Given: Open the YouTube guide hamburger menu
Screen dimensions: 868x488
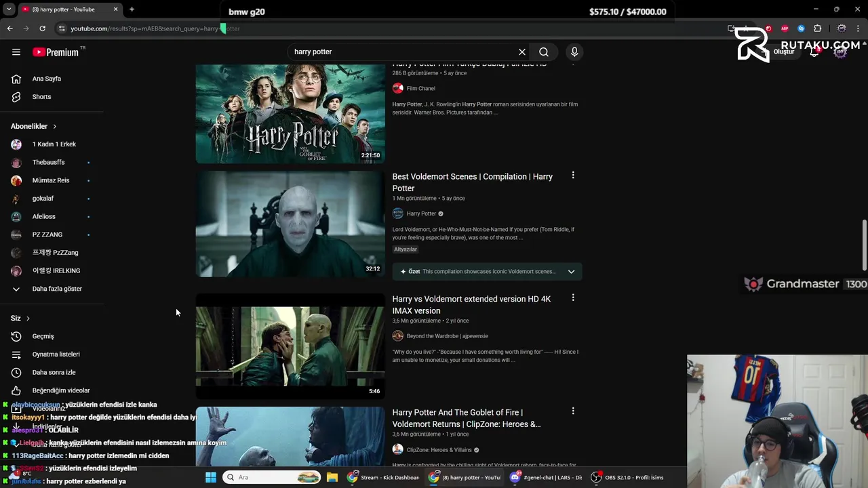Looking at the screenshot, I should [x=16, y=52].
